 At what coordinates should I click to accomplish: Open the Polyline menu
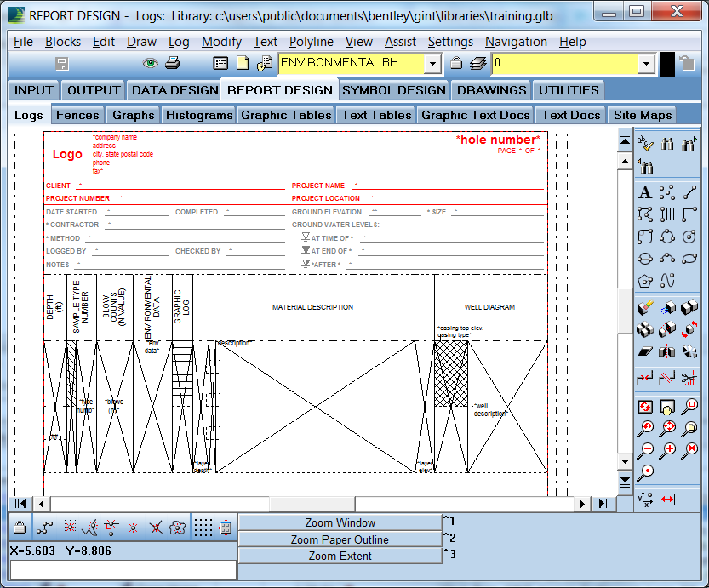(312, 42)
